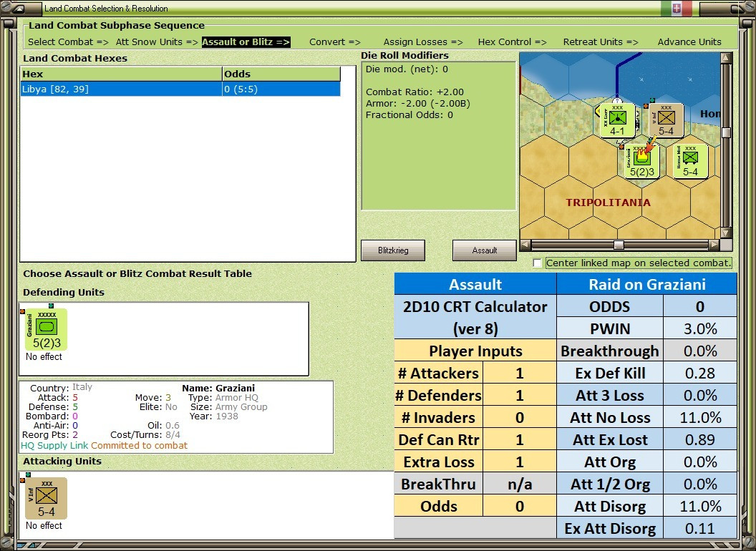The width and height of the screenshot is (756, 551).
Task: Choose the Assault combat table button
Action: tap(484, 250)
